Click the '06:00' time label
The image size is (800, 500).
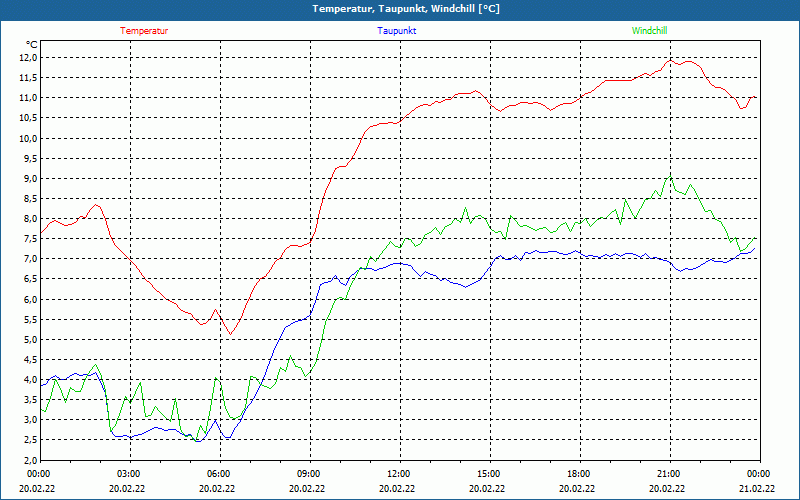pyautogui.click(x=219, y=474)
